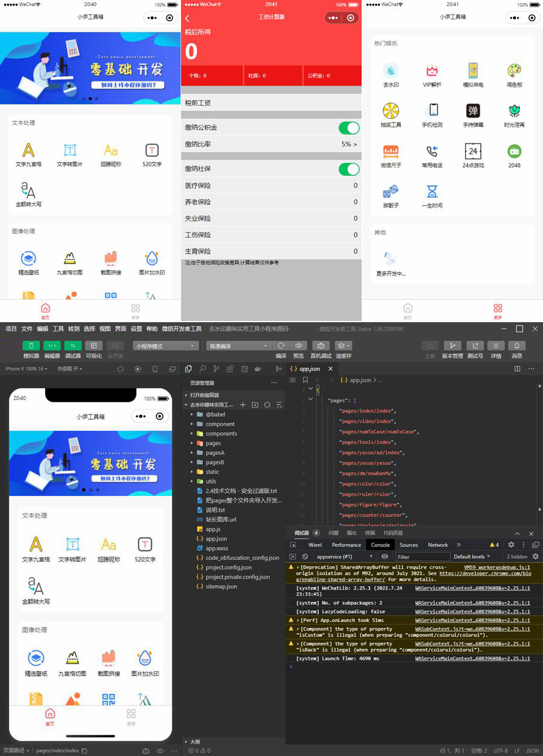Click the 缴纳比率 5% setting row
Viewport: 543px width, 756px height.
pyautogui.click(x=271, y=144)
